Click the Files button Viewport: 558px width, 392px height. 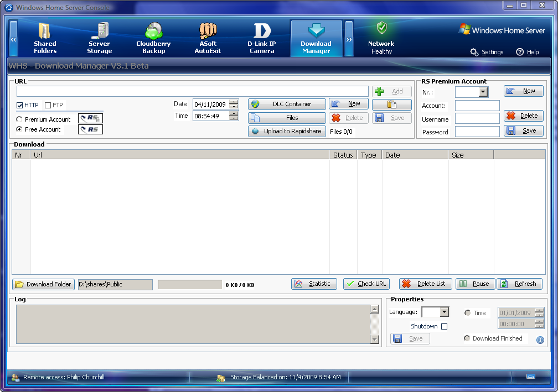[287, 118]
